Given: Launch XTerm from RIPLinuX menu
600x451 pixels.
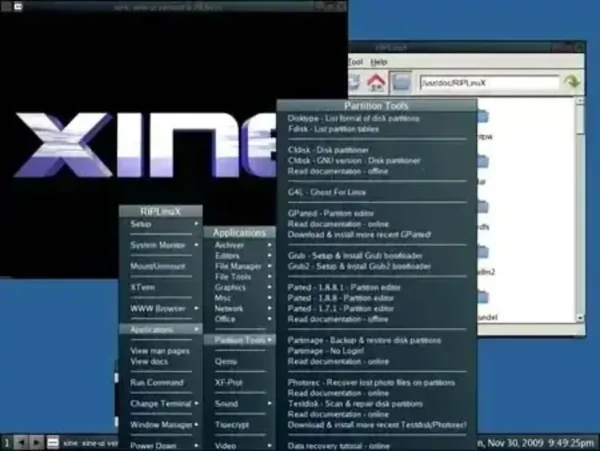Looking at the screenshot, I should click(x=160, y=287).
